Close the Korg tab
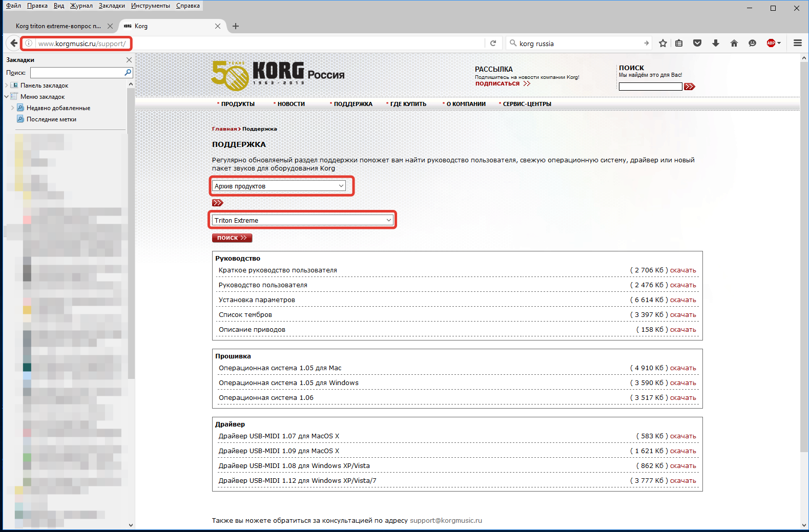This screenshot has width=809, height=532. click(x=218, y=26)
